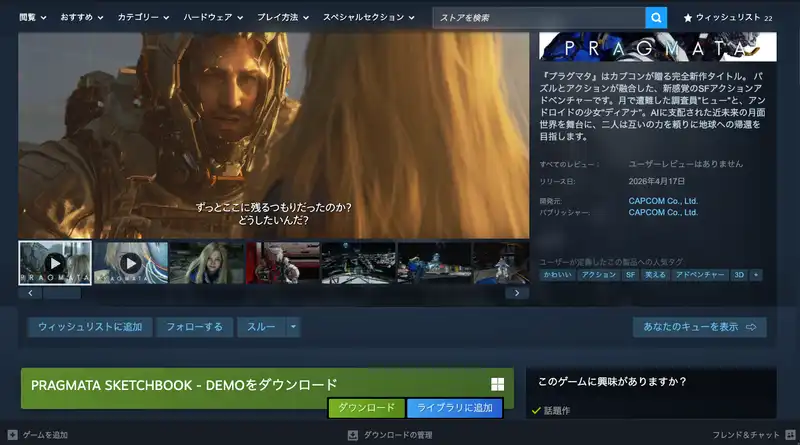Select the アクション tag

coord(599,275)
